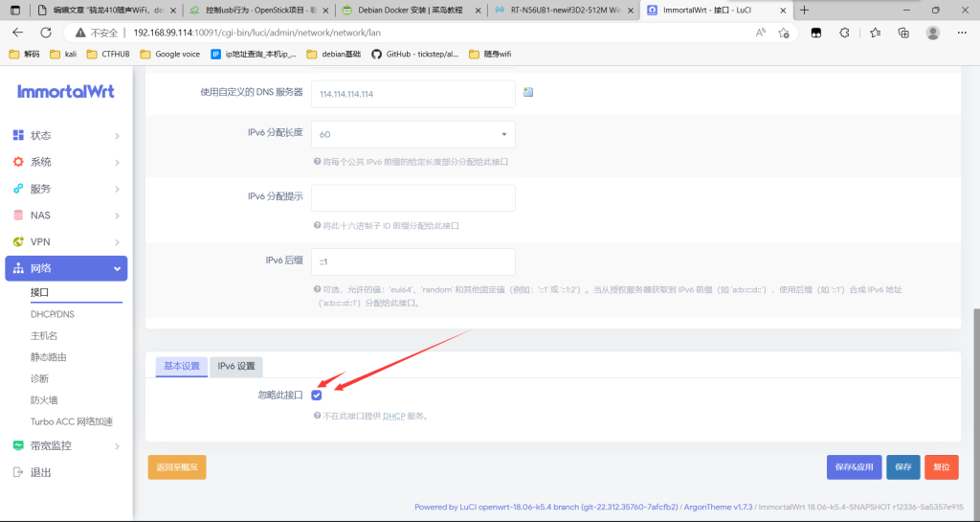Uncheck the 忽略此接口 checkbox
The image size is (980, 522).
tap(317, 395)
